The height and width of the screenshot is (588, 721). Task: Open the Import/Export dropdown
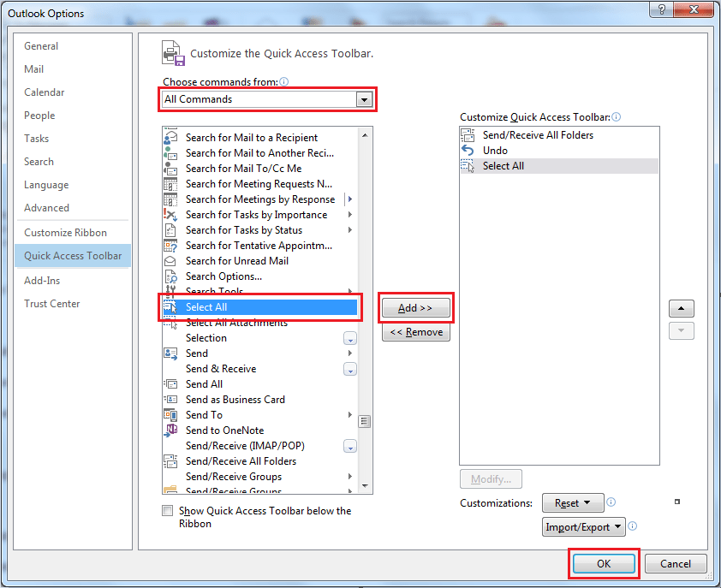click(x=583, y=526)
